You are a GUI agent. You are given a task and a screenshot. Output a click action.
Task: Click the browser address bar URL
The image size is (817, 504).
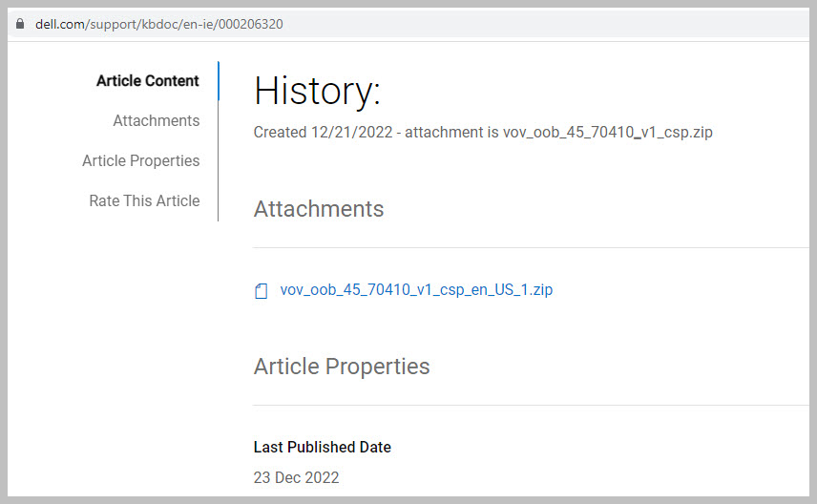pyautogui.click(x=158, y=24)
